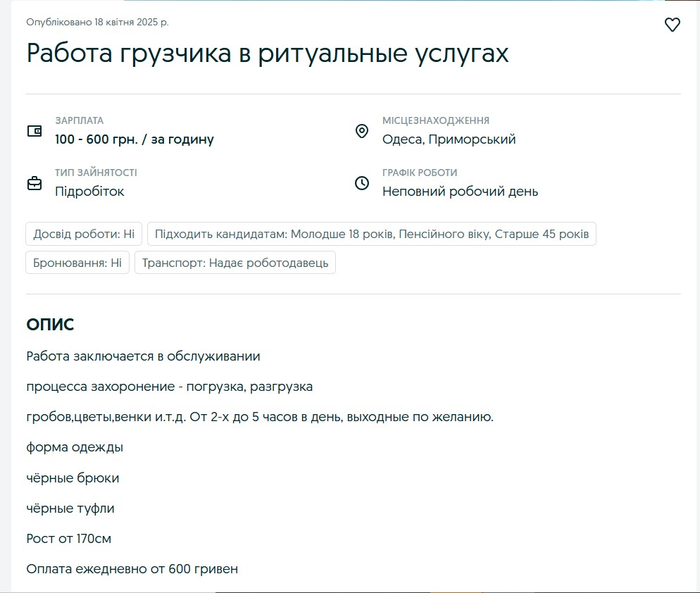This screenshot has height=593, width=700.
Task: Click the 'Рост от 170см' description line
Action: [x=69, y=539]
